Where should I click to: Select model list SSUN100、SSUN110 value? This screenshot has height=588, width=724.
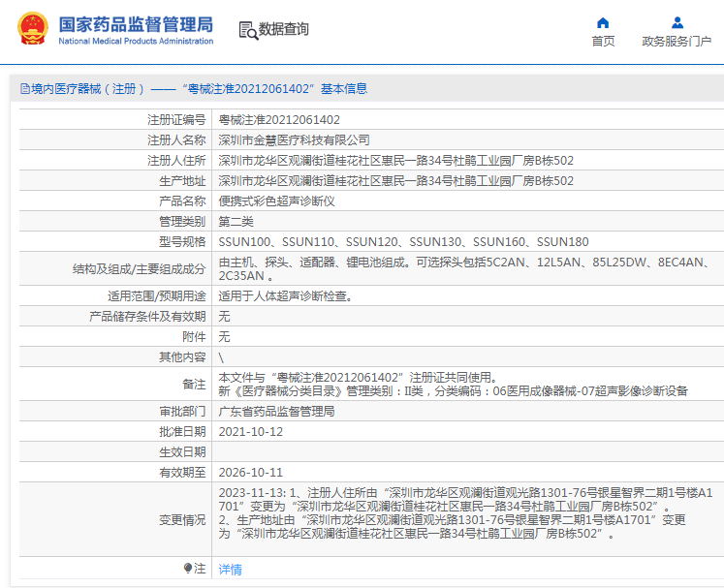(403, 242)
